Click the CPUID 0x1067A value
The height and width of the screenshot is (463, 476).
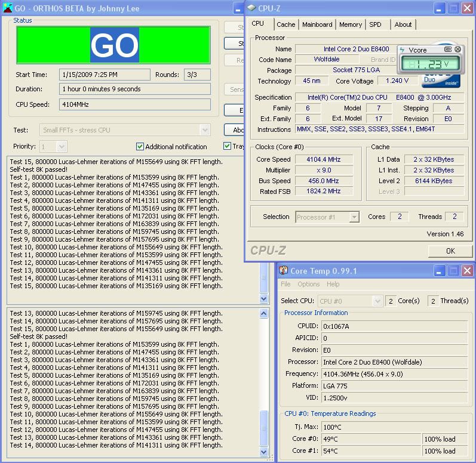[x=394, y=326]
